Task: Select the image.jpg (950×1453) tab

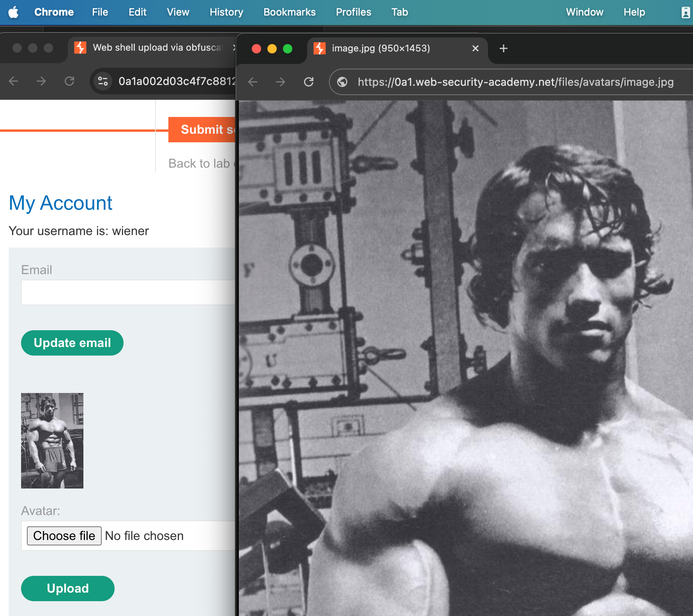Action: 380,48
